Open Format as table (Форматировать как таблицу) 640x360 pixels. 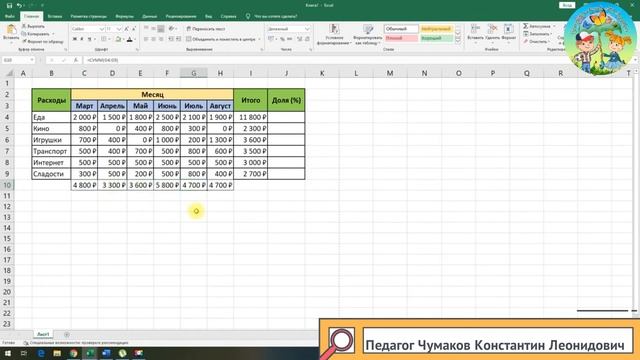tap(367, 34)
